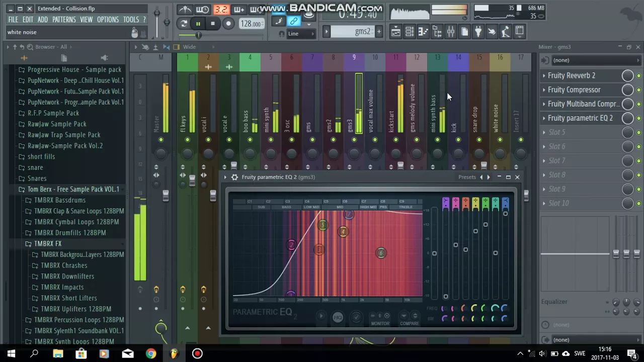Select mixer track 9 gms3

click(354, 96)
